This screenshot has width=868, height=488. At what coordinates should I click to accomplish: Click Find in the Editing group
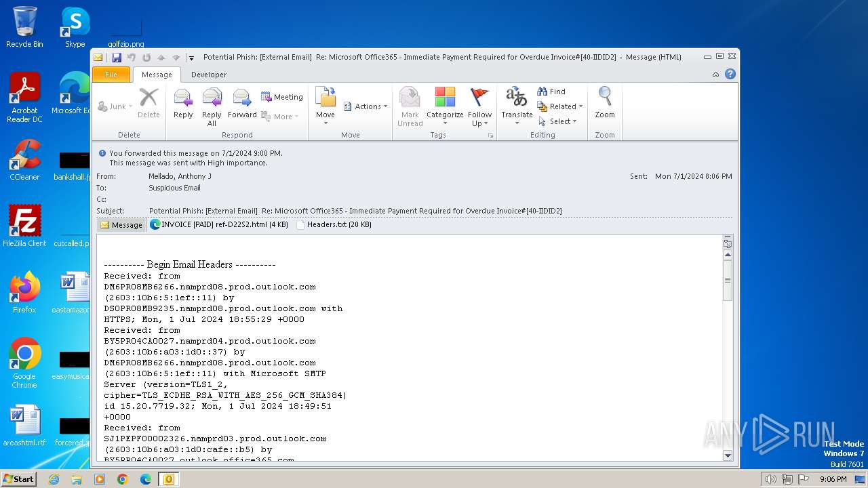coord(551,91)
